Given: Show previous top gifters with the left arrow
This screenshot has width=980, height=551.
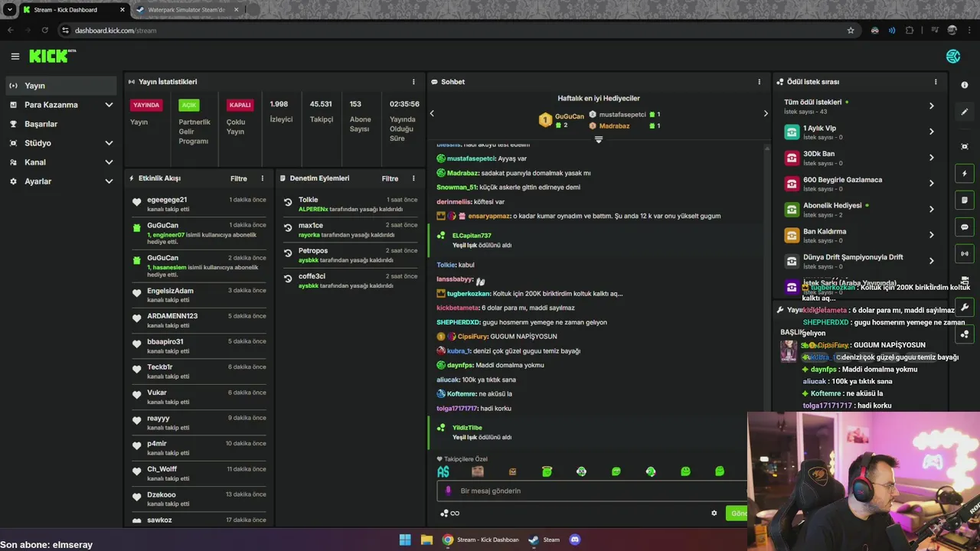Looking at the screenshot, I should pos(432,113).
